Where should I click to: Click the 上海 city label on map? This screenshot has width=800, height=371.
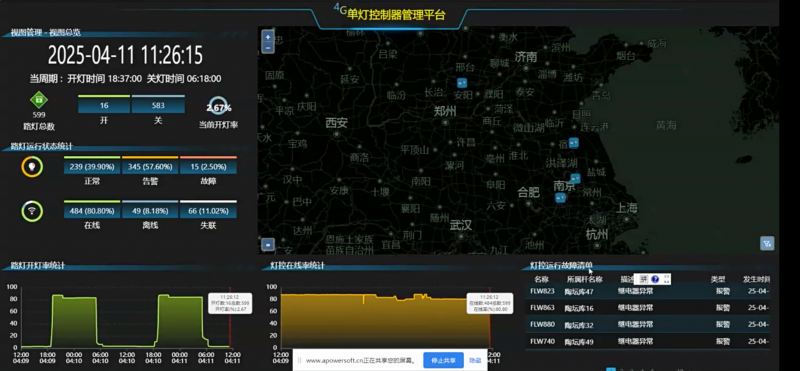(x=627, y=208)
